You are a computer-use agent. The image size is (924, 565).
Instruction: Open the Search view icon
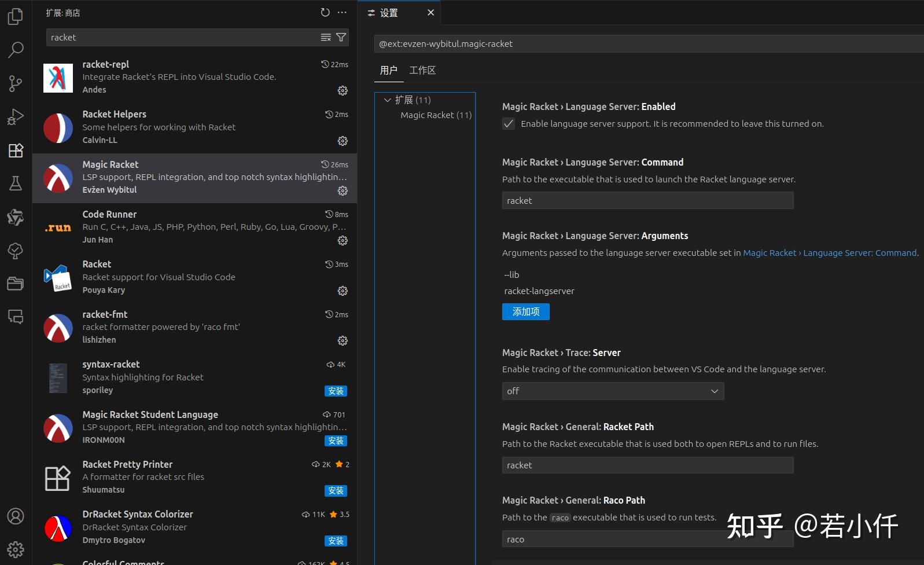click(16, 50)
